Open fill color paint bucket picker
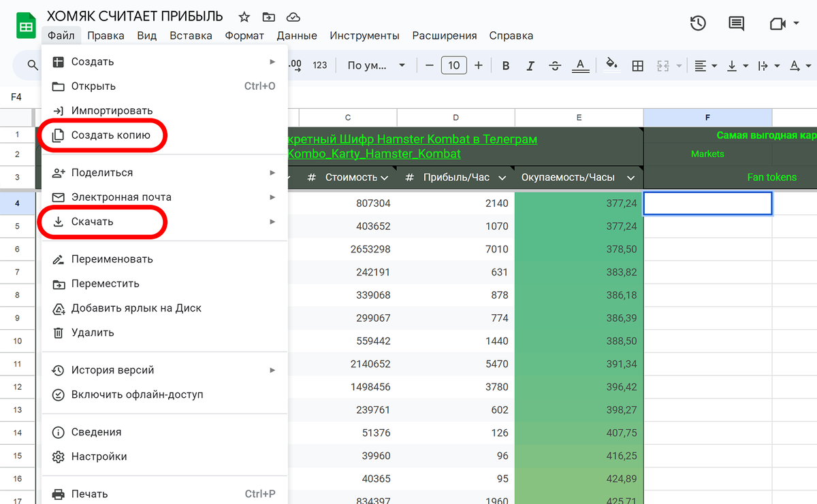817x504 pixels. point(611,65)
